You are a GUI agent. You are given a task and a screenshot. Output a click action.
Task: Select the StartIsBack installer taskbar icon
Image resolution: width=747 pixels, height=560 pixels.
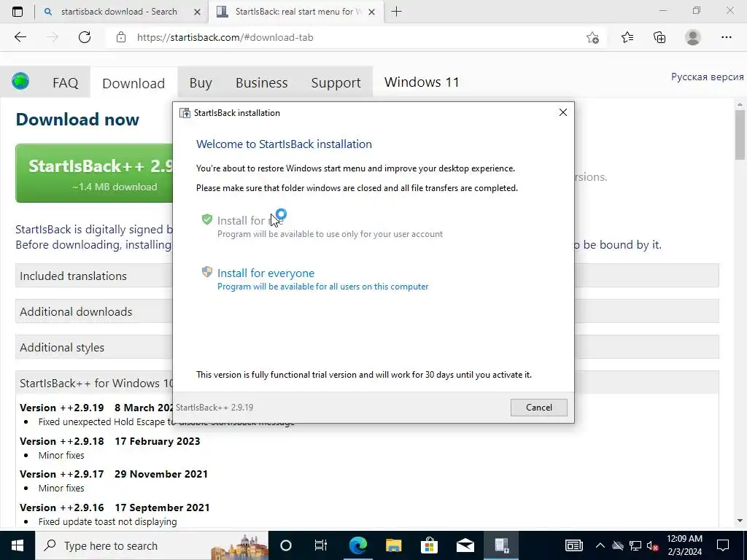tap(501, 545)
